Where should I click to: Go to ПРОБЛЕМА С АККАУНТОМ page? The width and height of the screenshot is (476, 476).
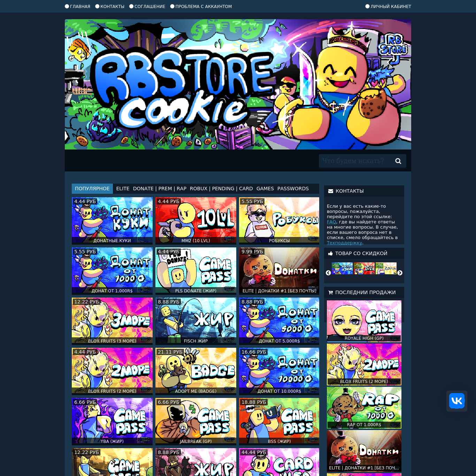(201, 6)
